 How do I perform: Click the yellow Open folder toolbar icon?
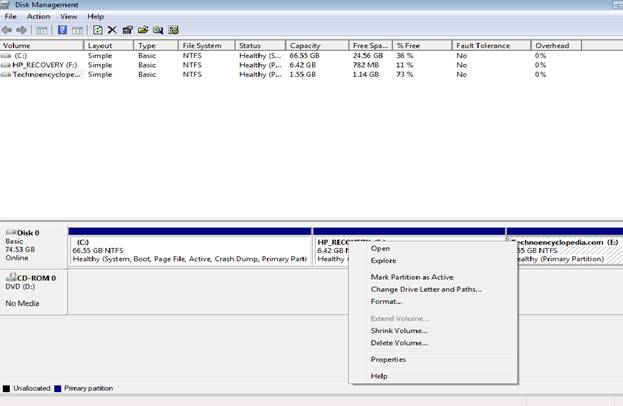tap(143, 30)
